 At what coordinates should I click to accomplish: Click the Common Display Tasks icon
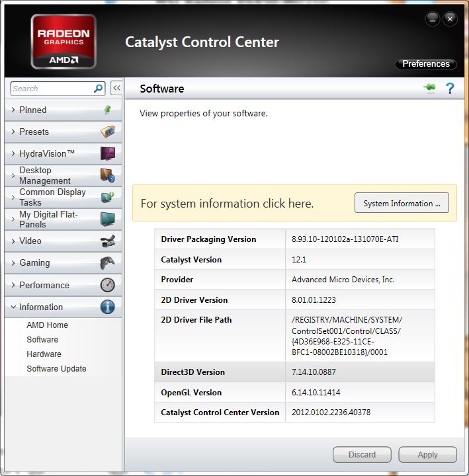108,197
